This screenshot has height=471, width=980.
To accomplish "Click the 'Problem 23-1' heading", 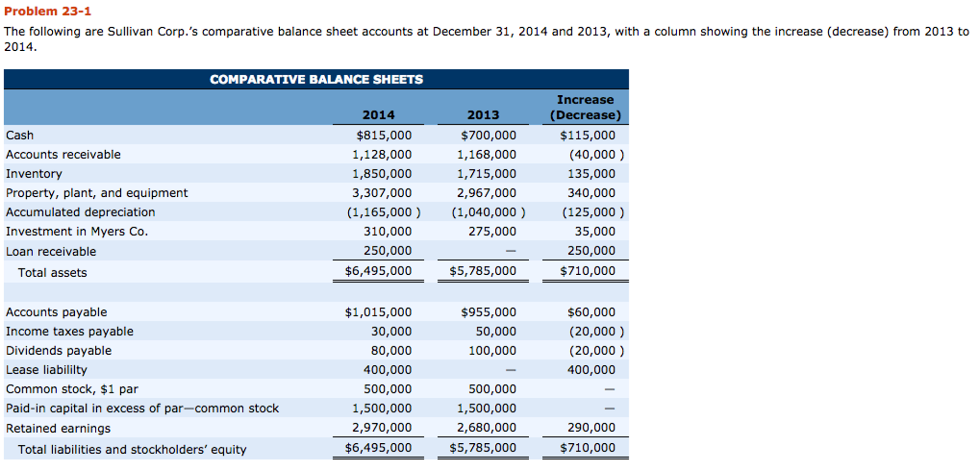I will point(47,11).
